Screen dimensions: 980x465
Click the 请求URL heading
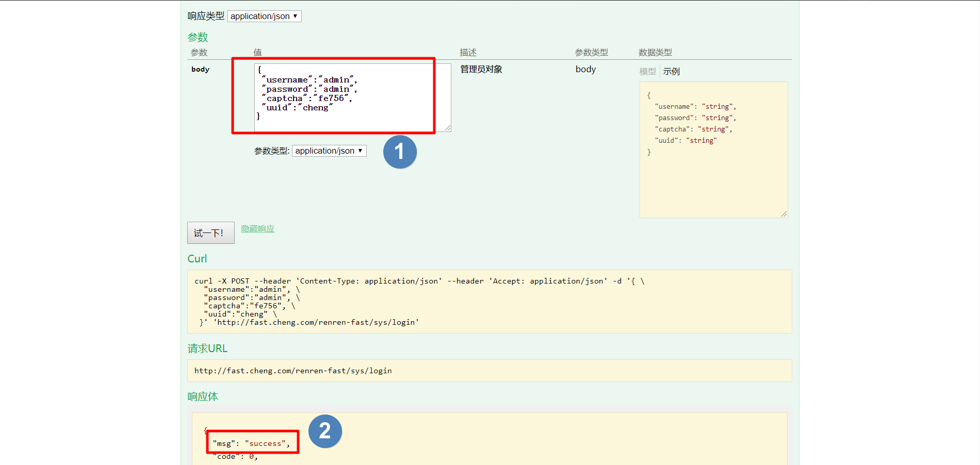207,348
